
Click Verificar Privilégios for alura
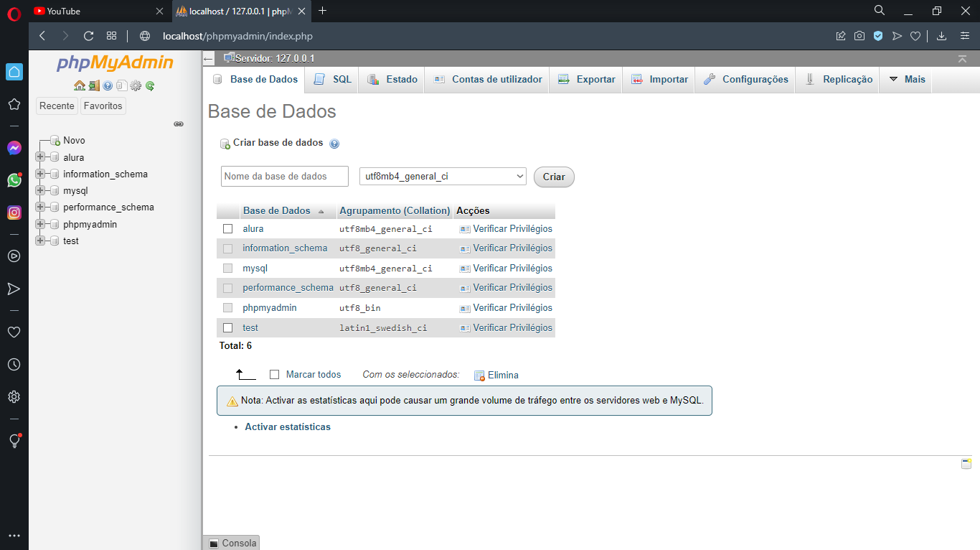coord(507,229)
